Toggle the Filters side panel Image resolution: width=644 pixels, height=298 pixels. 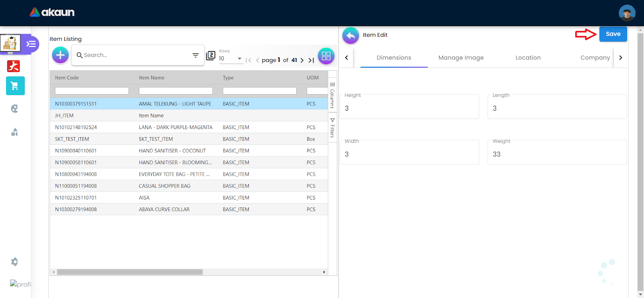[332, 128]
